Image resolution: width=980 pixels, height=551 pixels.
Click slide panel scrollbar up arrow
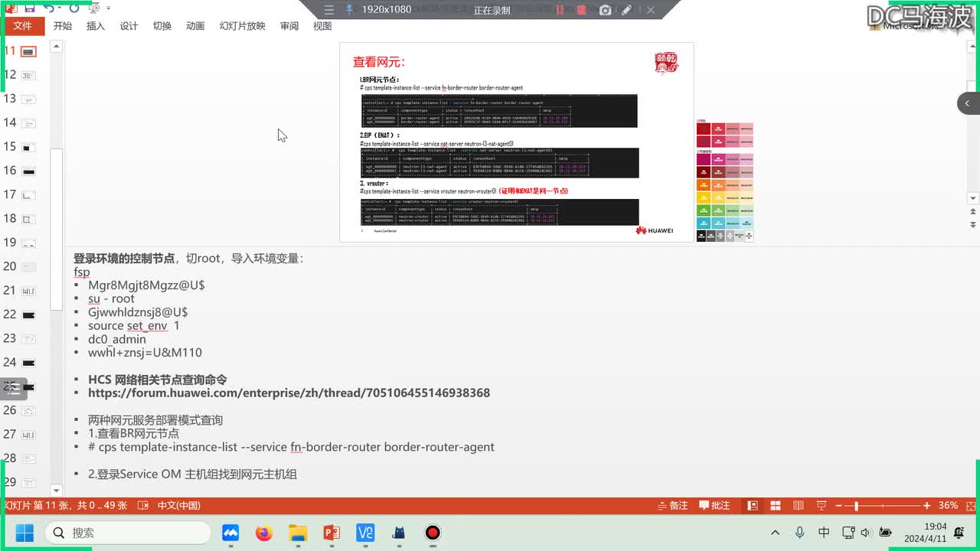click(x=56, y=47)
